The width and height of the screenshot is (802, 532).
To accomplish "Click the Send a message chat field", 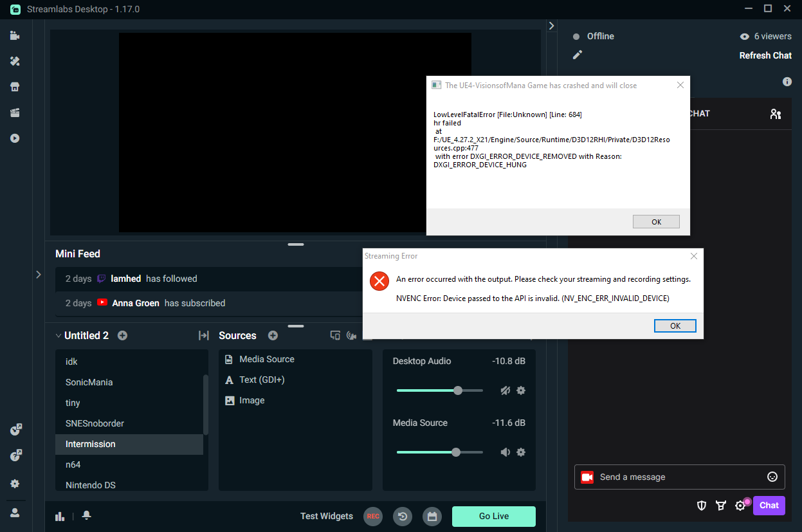I will (680, 477).
